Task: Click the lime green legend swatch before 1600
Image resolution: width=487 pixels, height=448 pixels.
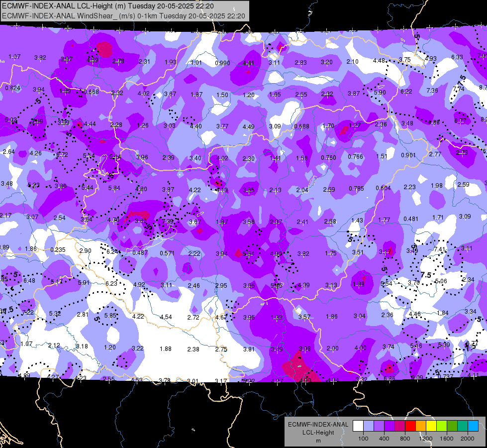Action: pyautogui.click(x=442, y=426)
